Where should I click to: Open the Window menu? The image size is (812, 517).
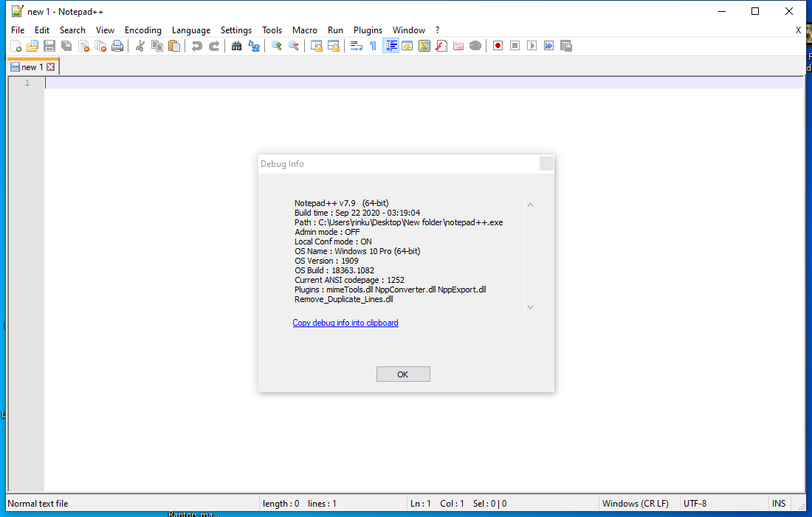pyautogui.click(x=409, y=30)
